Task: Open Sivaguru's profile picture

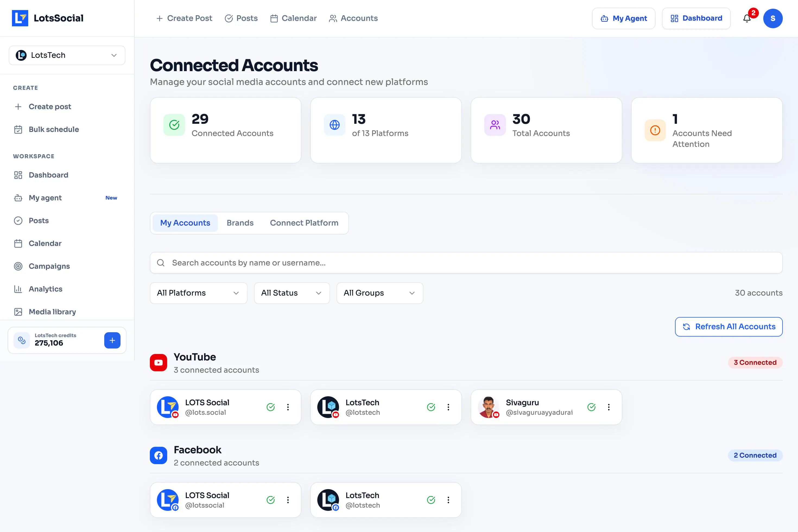Action: (x=489, y=407)
